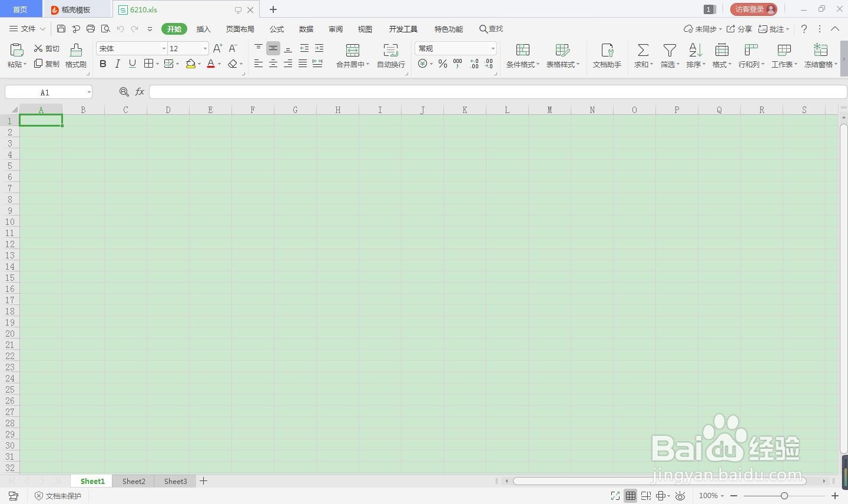Decrease font size with A- icon
Image resolution: width=848 pixels, height=504 pixels.
(x=233, y=48)
